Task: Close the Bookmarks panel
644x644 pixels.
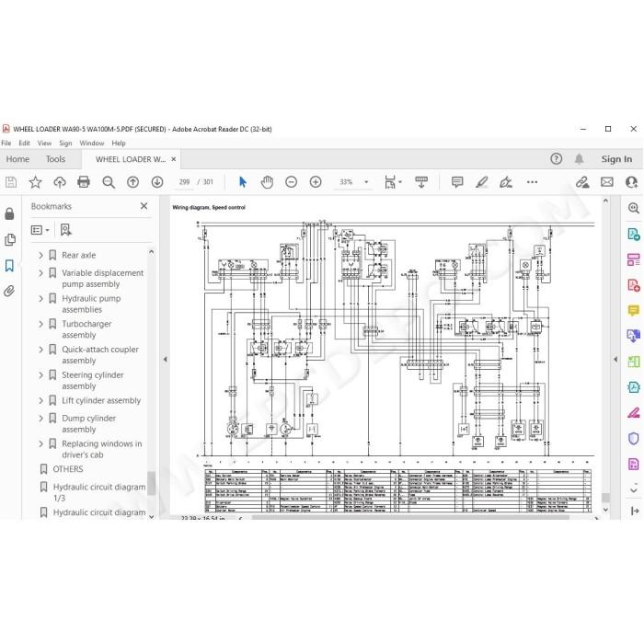Action: click(x=144, y=206)
